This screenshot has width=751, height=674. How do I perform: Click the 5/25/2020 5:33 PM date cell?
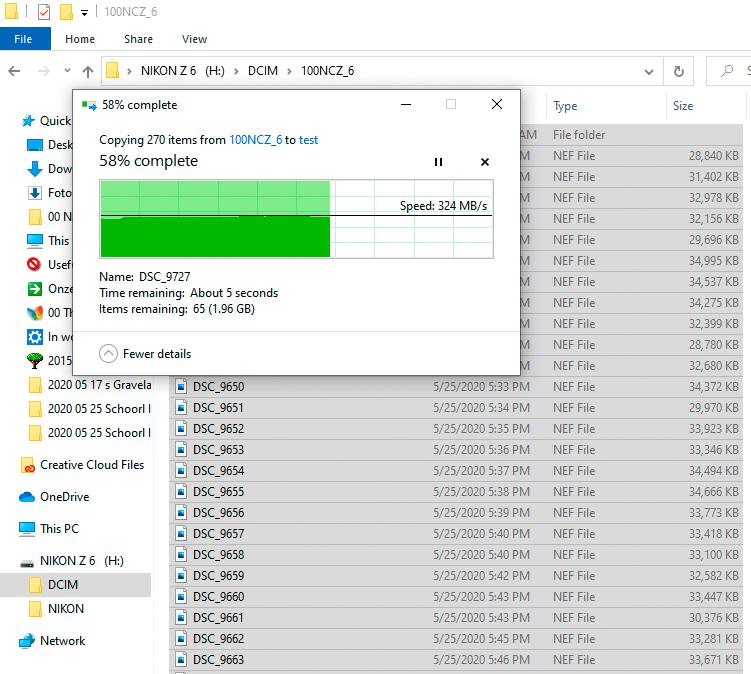tap(481, 387)
